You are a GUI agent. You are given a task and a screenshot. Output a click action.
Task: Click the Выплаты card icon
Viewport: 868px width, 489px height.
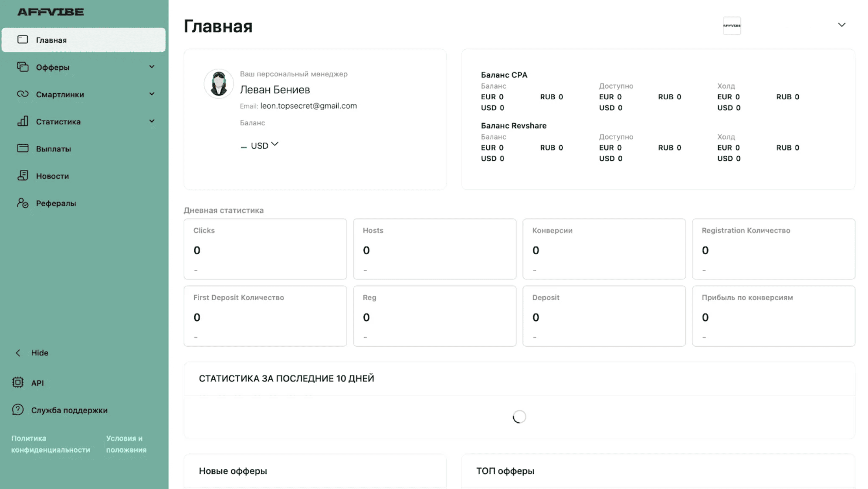pyautogui.click(x=23, y=148)
